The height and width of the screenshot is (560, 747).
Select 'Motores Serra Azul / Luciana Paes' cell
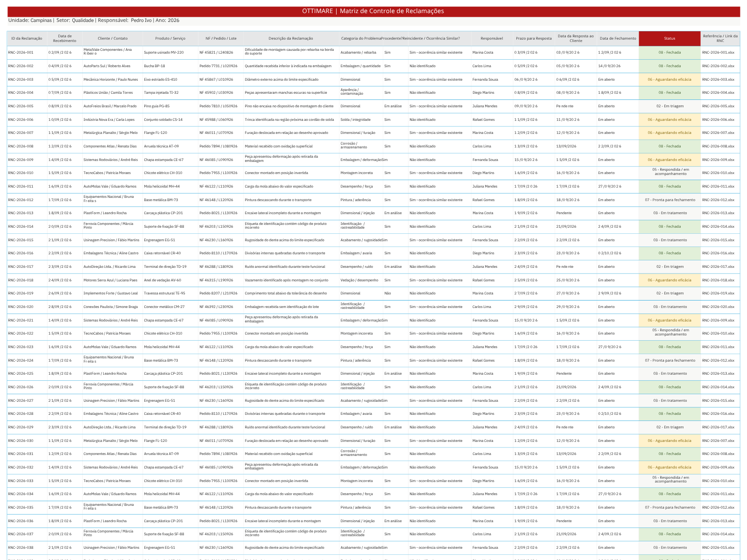113,280
